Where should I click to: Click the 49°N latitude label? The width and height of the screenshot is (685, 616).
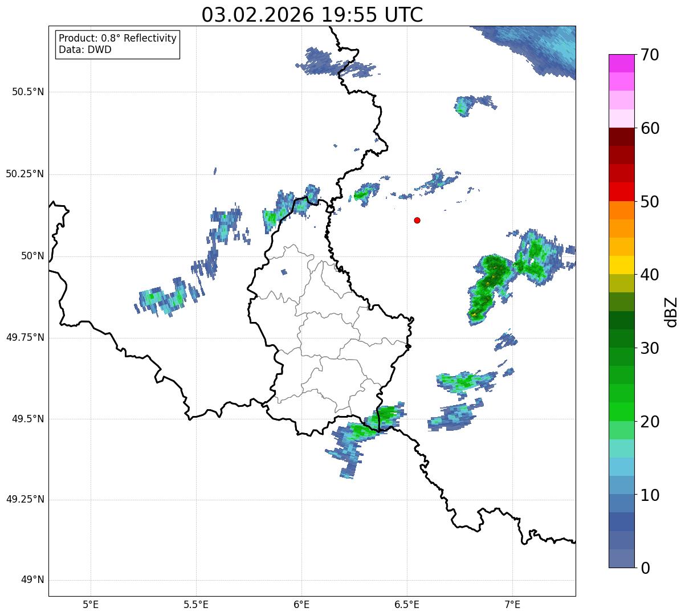32,580
